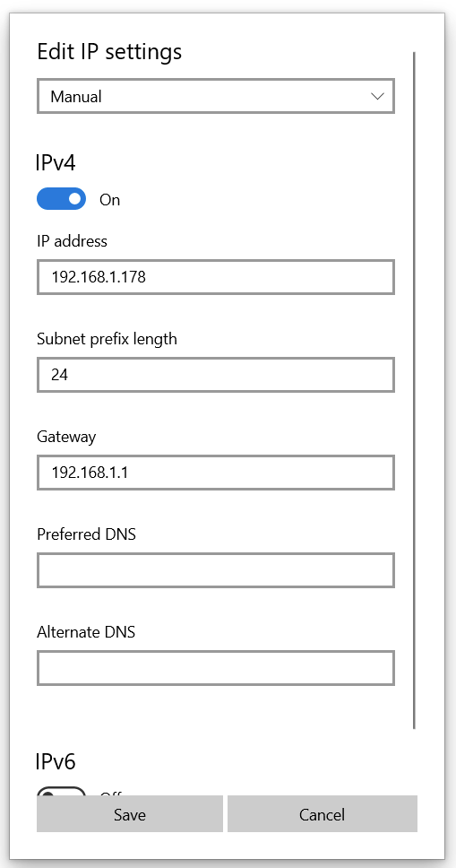Click the Subnet prefix length label
Image resolution: width=456 pixels, height=868 pixels.
coord(107,339)
